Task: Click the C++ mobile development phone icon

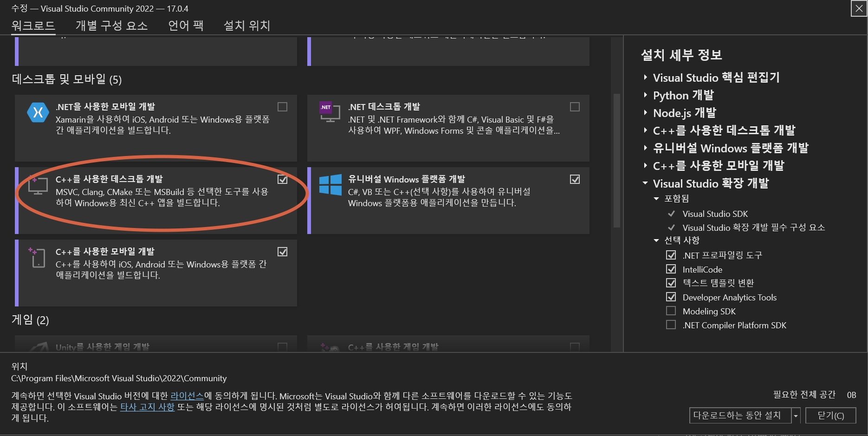Action: (x=38, y=258)
